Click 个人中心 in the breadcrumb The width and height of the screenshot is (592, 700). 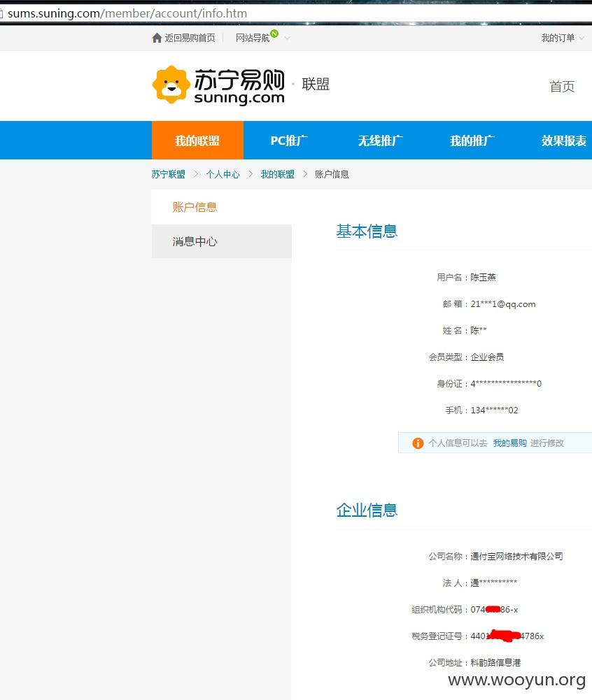click(223, 174)
